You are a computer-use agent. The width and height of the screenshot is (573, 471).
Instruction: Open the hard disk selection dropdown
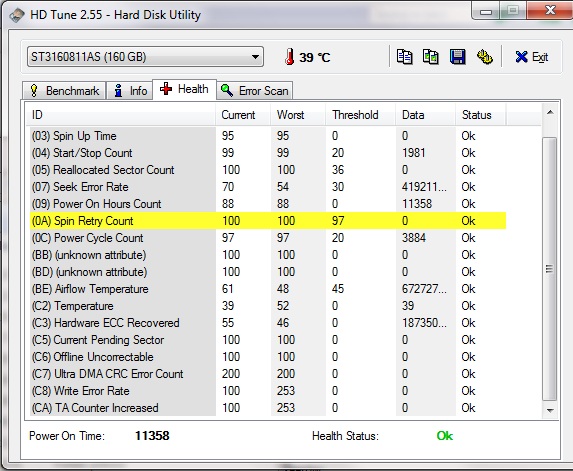pyautogui.click(x=145, y=57)
